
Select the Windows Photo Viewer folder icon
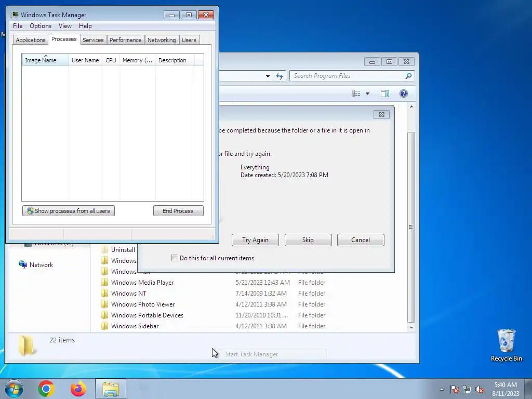click(x=105, y=304)
